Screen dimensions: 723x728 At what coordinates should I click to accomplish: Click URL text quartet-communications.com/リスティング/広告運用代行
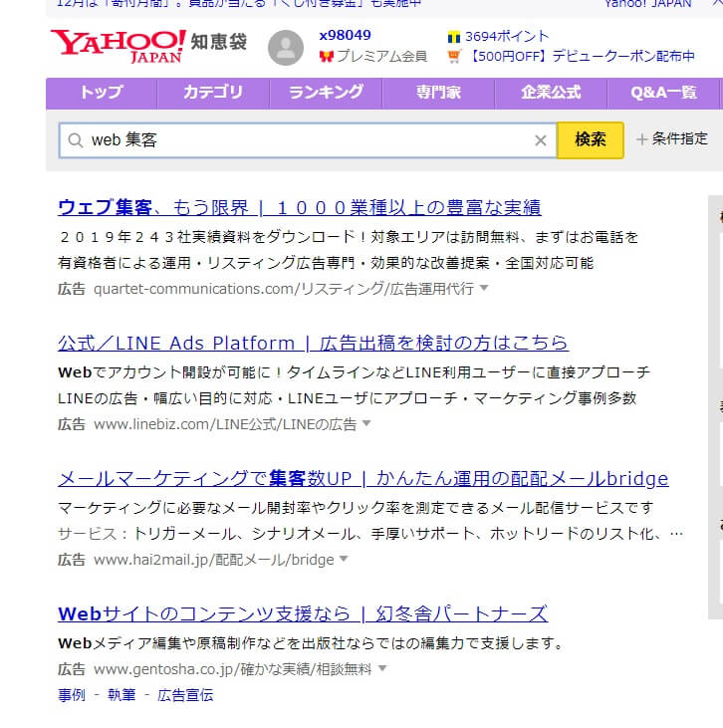(284, 289)
